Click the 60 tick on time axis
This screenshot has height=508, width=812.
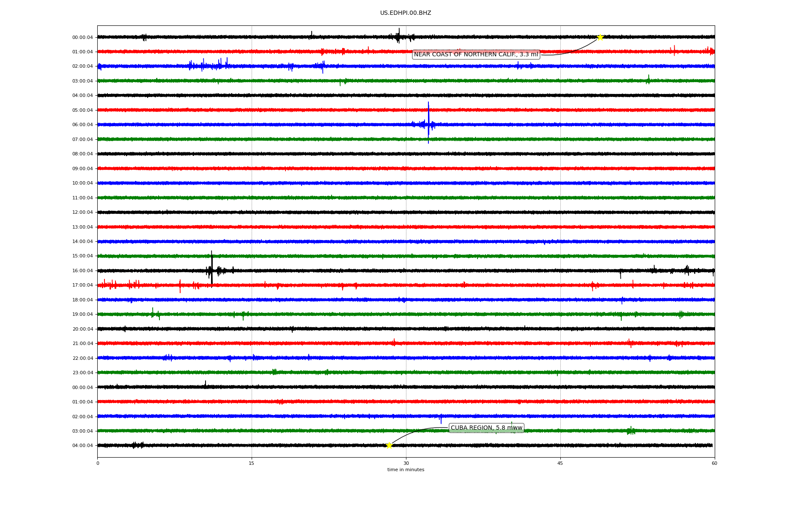pos(714,463)
